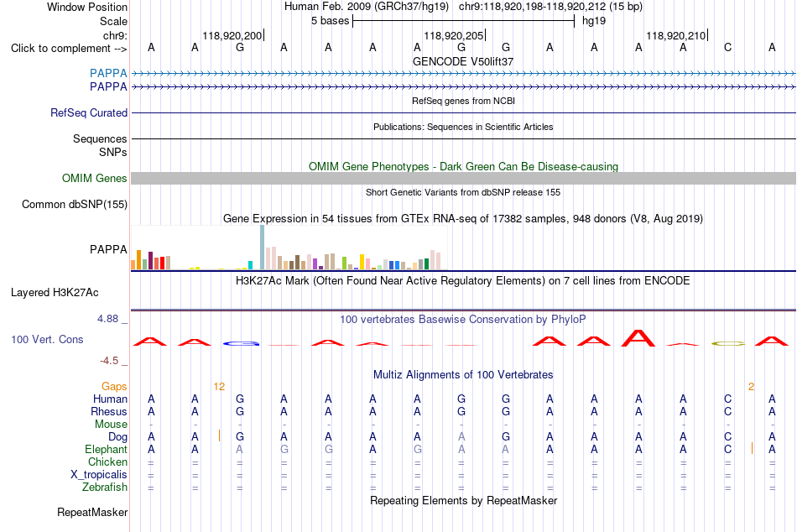The width and height of the screenshot is (797, 532).
Task: Click 'Repeating Elements by RepeatMasker' title
Action: coord(464,500)
